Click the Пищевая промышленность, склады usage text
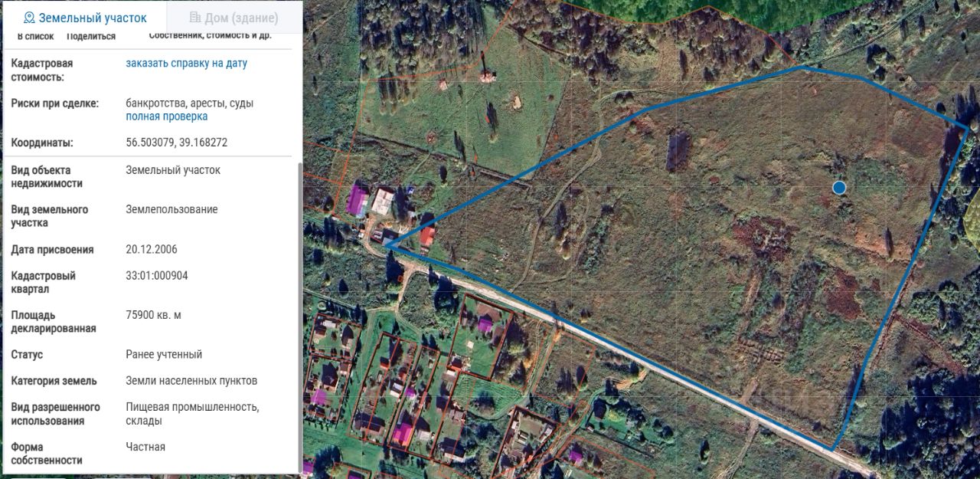Viewport: 980px width, 479px height. pyautogui.click(x=193, y=414)
